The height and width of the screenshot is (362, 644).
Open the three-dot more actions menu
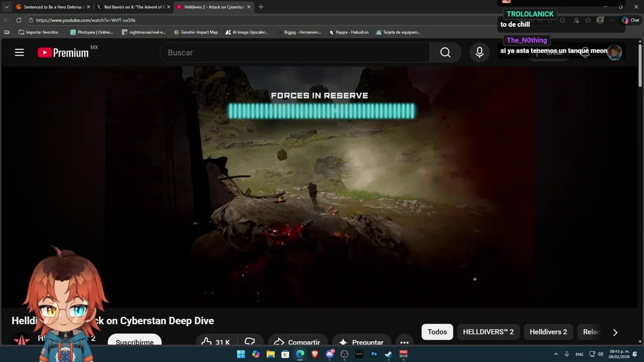click(405, 342)
